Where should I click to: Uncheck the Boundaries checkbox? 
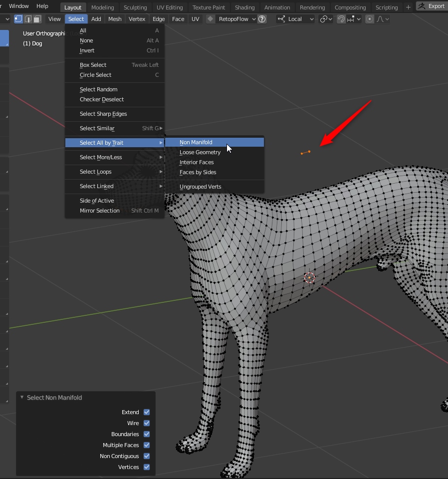point(147,434)
